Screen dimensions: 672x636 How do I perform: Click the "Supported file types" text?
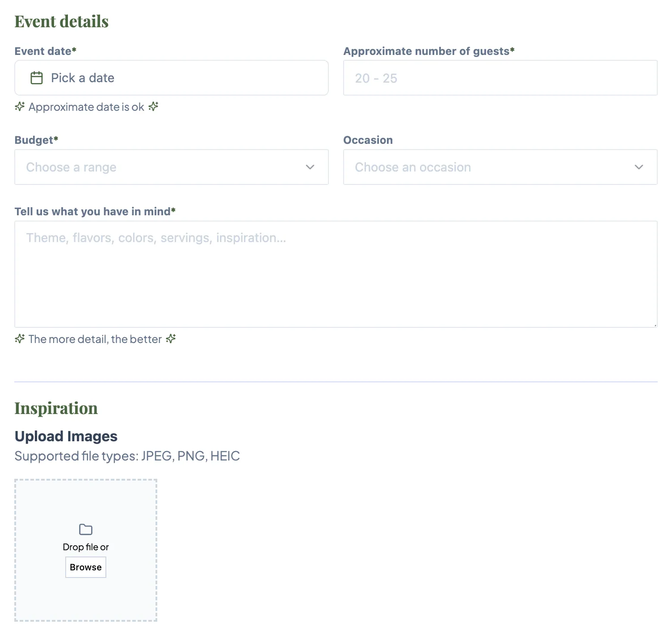[x=127, y=456]
